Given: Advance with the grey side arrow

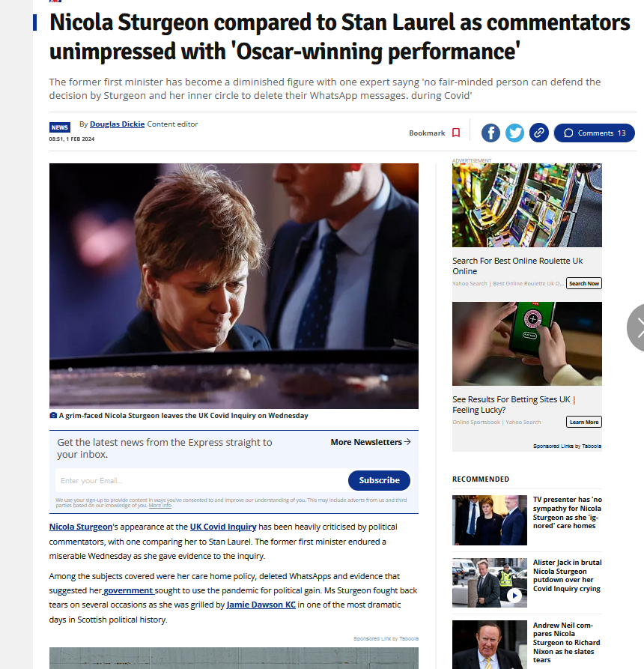Looking at the screenshot, I should (637, 327).
